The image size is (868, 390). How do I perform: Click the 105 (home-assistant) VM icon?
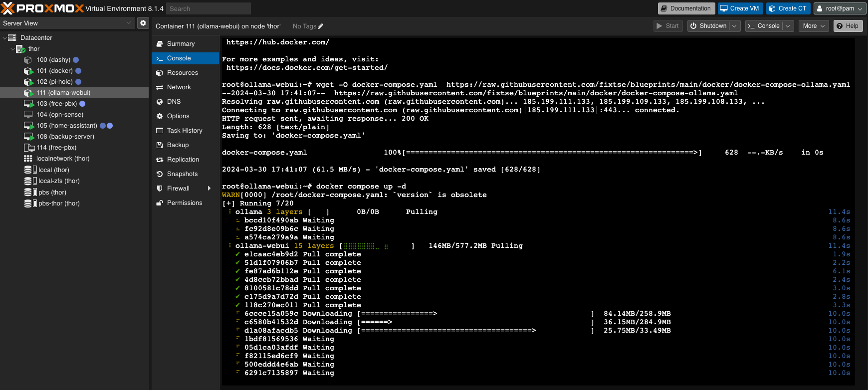pyautogui.click(x=28, y=126)
